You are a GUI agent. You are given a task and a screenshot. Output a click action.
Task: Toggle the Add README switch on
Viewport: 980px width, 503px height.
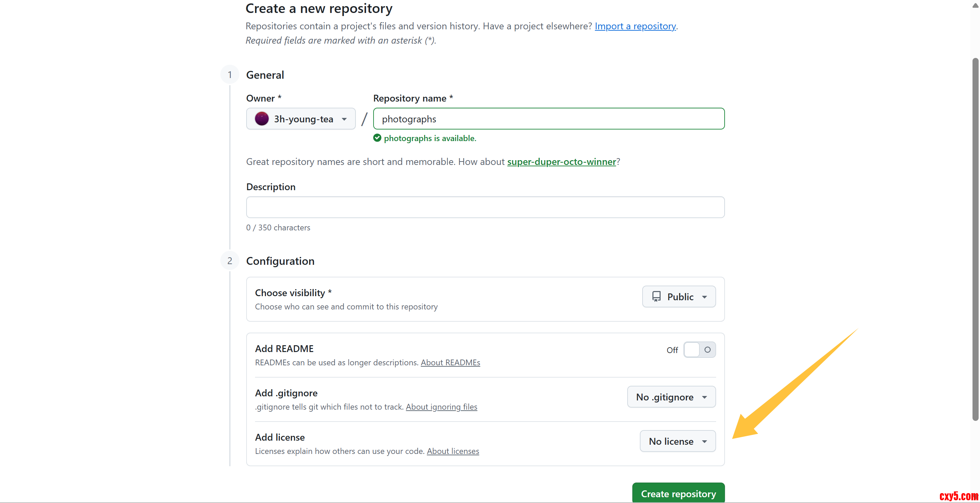(699, 350)
